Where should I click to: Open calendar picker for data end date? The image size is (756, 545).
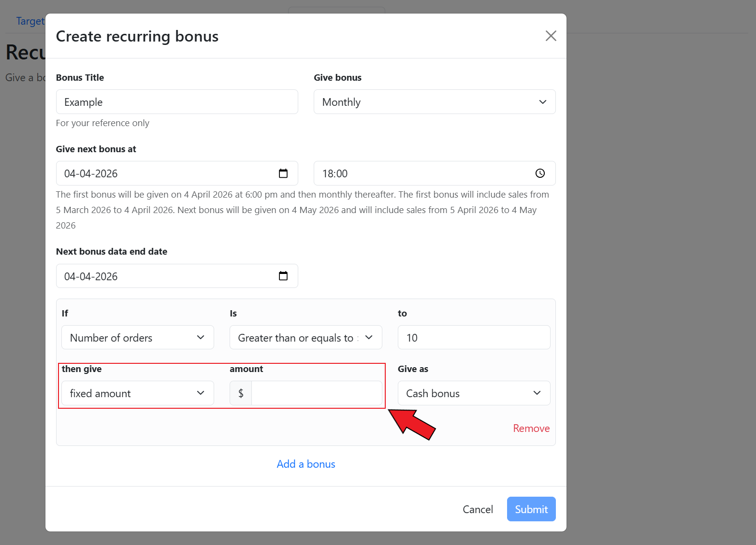click(x=283, y=276)
